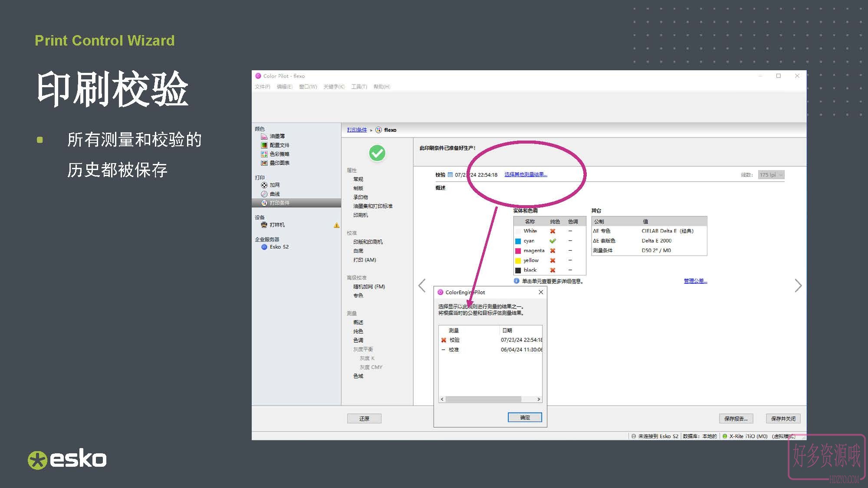Open the 175 lpi dropdown
Viewport: 868px width, 488px height.
(771, 175)
